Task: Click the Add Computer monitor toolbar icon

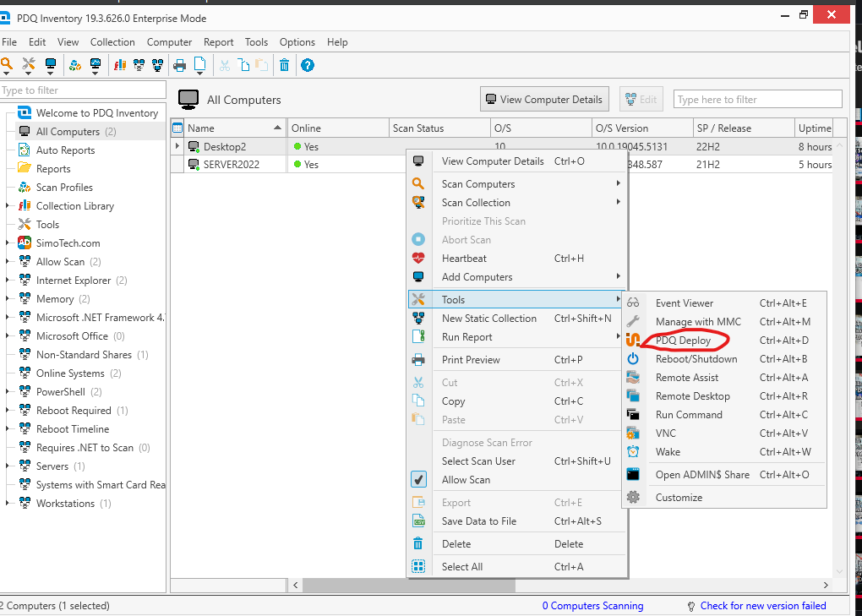Action: [51, 63]
